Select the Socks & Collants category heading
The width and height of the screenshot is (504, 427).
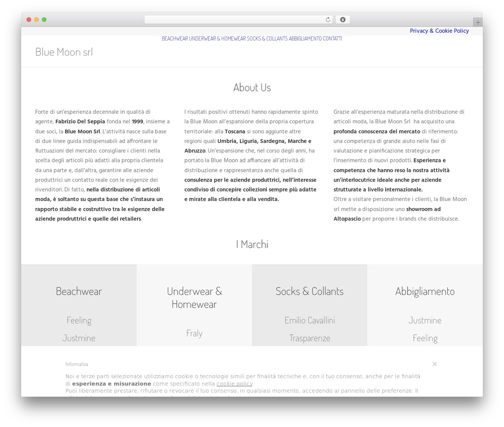pyautogui.click(x=309, y=291)
